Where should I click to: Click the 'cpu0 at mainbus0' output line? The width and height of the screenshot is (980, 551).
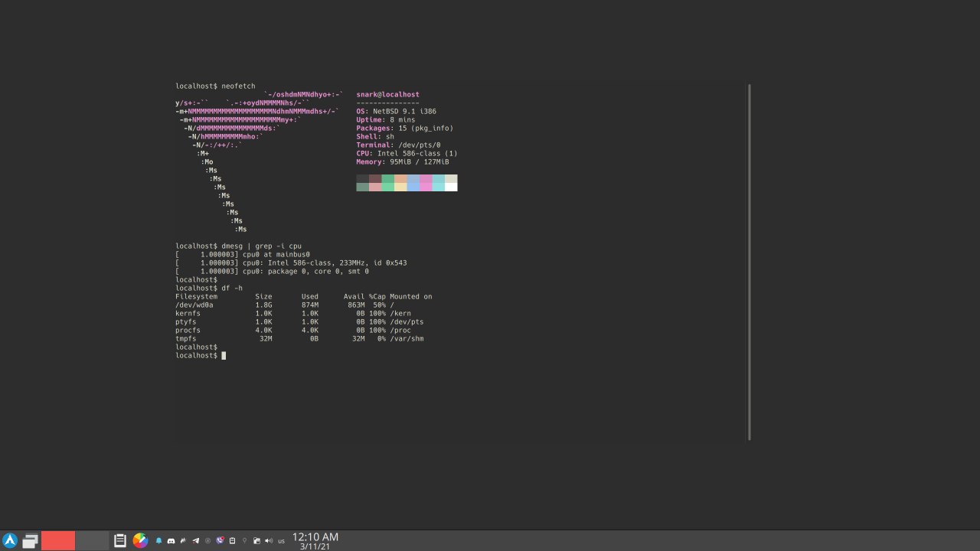tap(243, 255)
